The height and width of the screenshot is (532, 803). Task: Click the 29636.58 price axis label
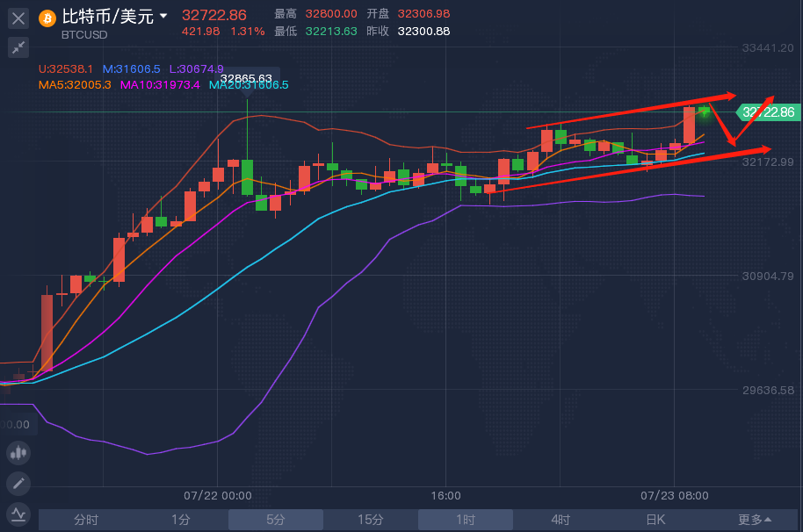point(768,391)
